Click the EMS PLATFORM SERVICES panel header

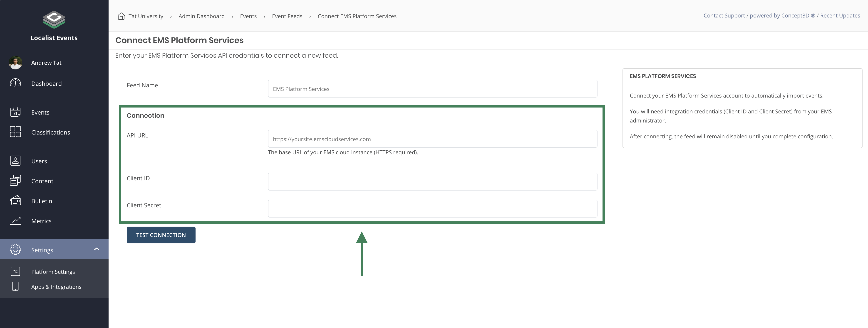(x=663, y=76)
